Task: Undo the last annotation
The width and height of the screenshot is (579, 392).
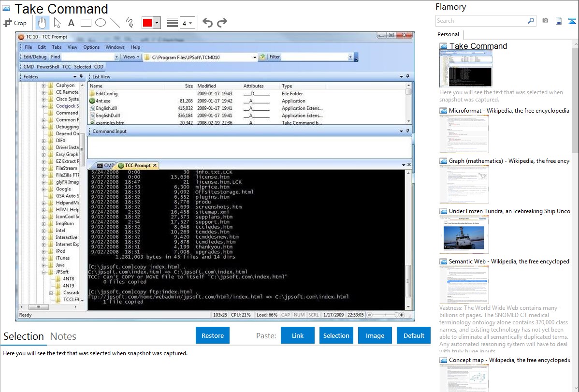Action: tap(207, 23)
